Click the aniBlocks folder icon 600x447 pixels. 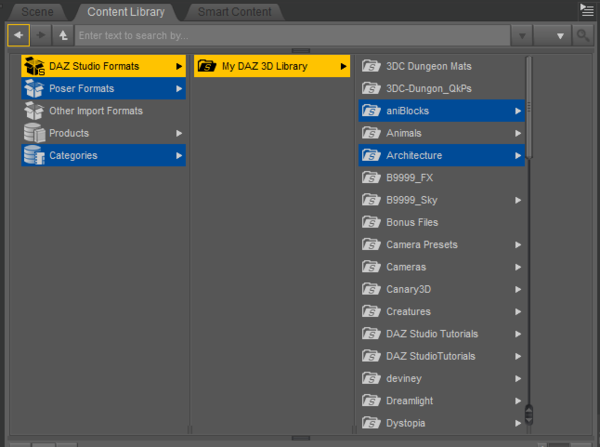(370, 111)
